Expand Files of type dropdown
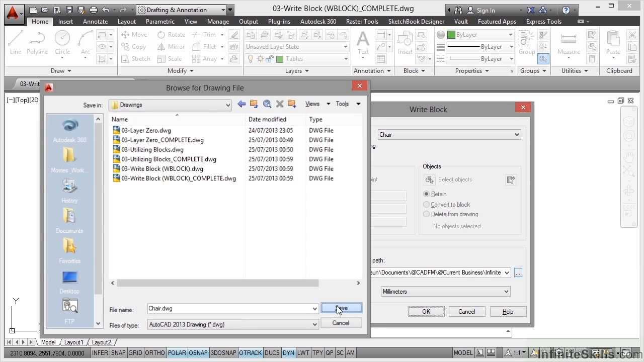 (315, 325)
